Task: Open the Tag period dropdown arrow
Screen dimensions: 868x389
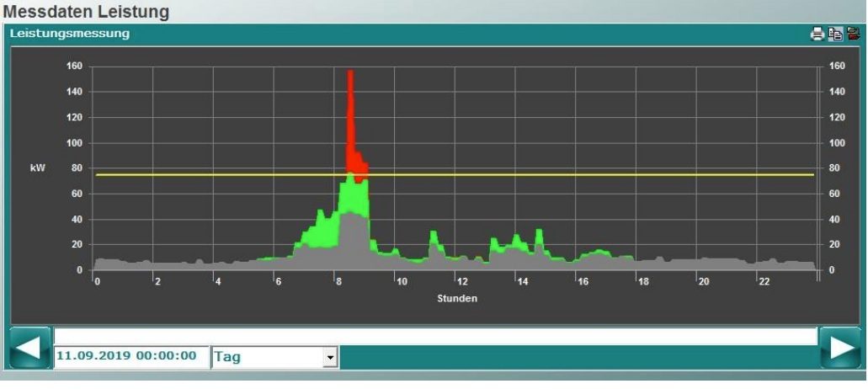Action: 331,358
